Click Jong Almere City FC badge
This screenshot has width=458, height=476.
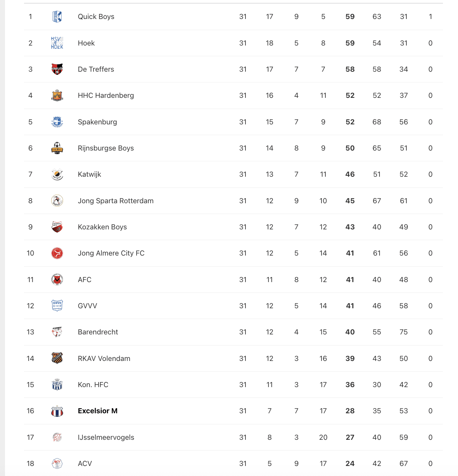tap(57, 253)
